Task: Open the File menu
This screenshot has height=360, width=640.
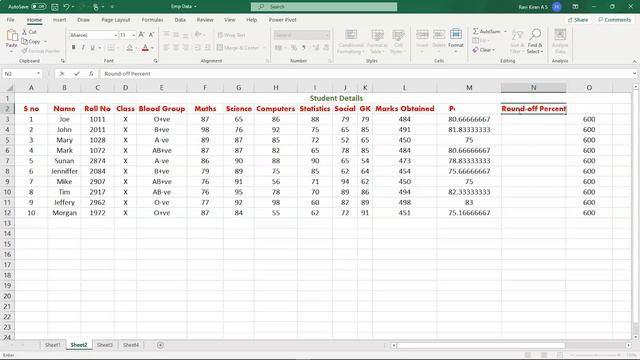Action: click(10, 20)
